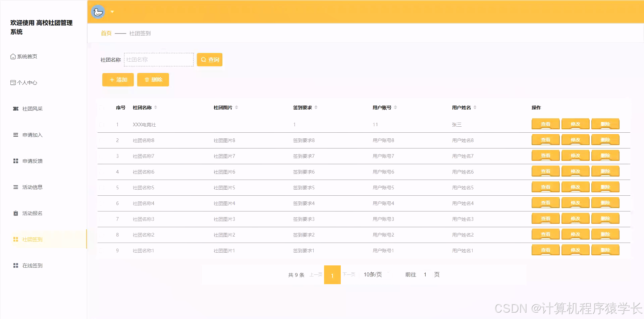This screenshot has width=644, height=319.
Task: Sort by 社团名称 column sort arrows
Action: pyautogui.click(x=156, y=108)
